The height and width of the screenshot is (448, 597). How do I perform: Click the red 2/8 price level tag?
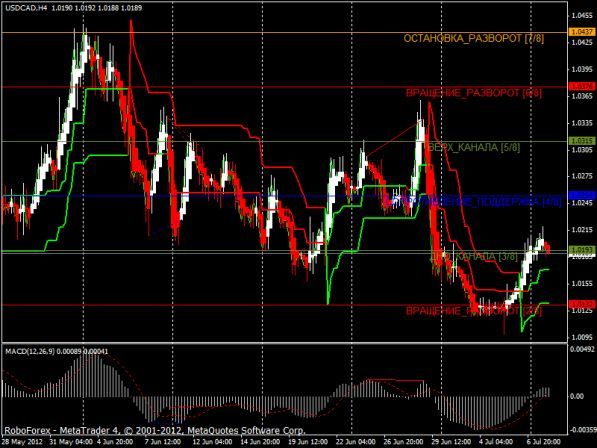[582, 304]
